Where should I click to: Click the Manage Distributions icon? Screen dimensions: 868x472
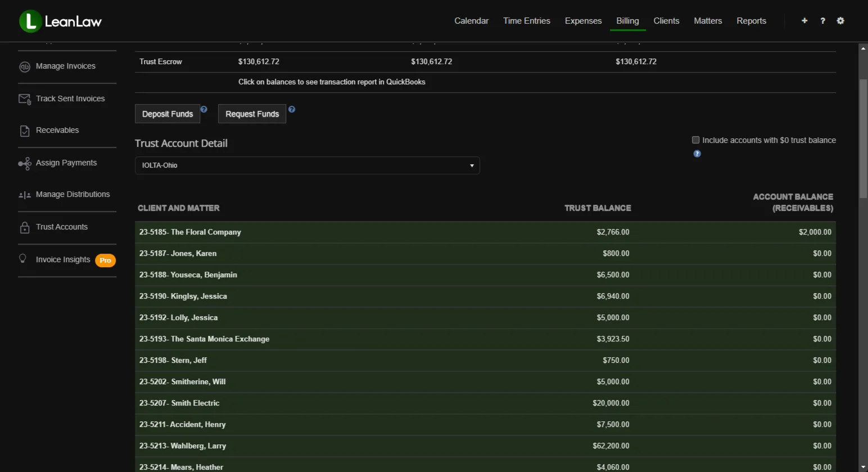point(25,195)
